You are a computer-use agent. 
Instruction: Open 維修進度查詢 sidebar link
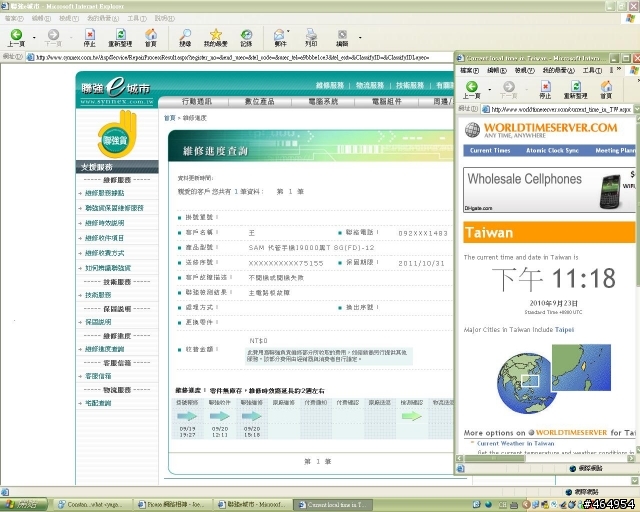tap(104, 349)
